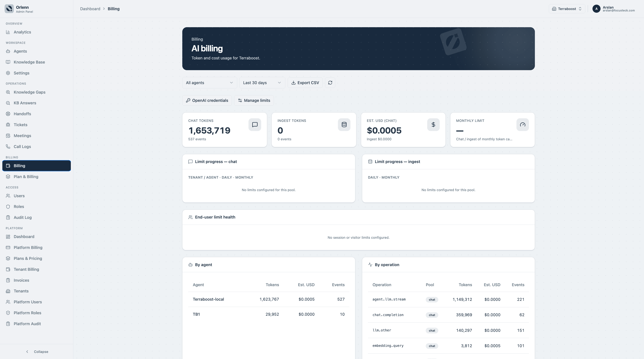This screenshot has height=359, width=644.
Task: Click the $0.0005 estimated USD value
Action: pos(384,130)
